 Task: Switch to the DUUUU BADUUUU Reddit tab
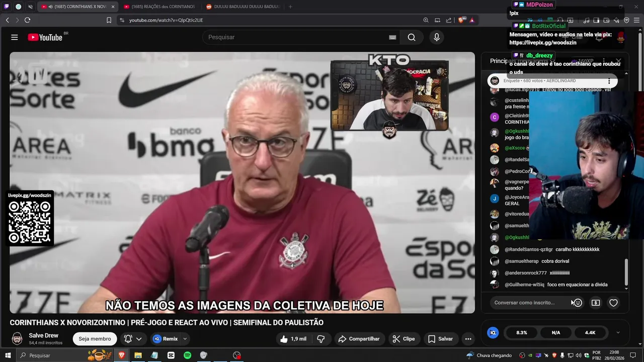click(243, 7)
